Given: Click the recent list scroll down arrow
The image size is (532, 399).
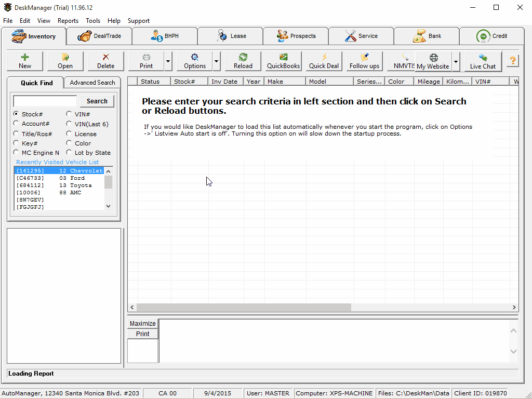Looking at the screenshot, I should tap(108, 206).
